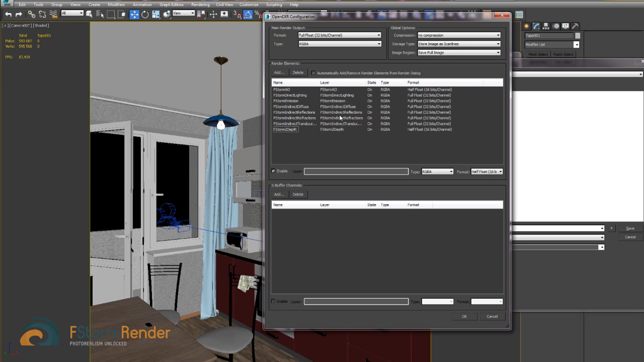Click the Select and Link icon

(31, 14)
